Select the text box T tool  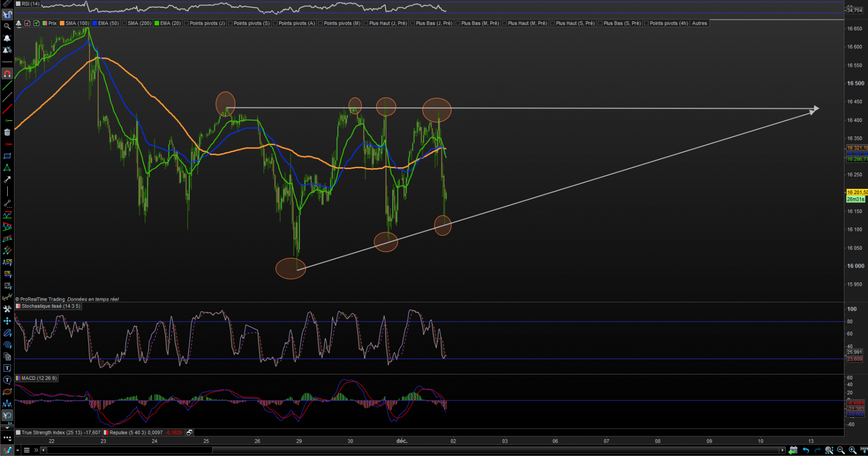coord(7,368)
